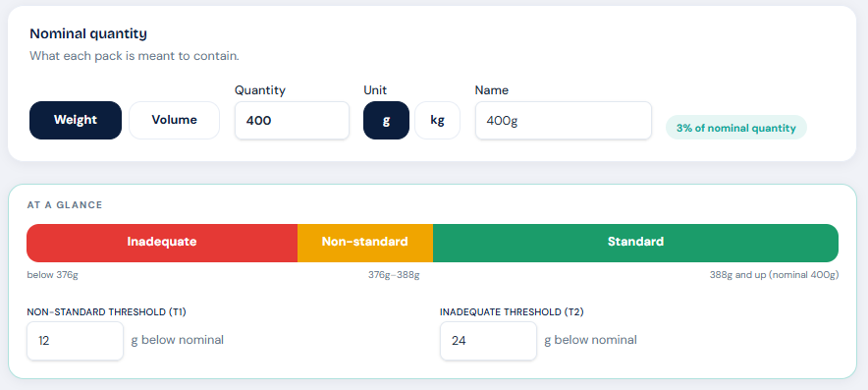This screenshot has height=390, width=868.
Task: Click the Nominal quantity heading
Action: point(88,33)
